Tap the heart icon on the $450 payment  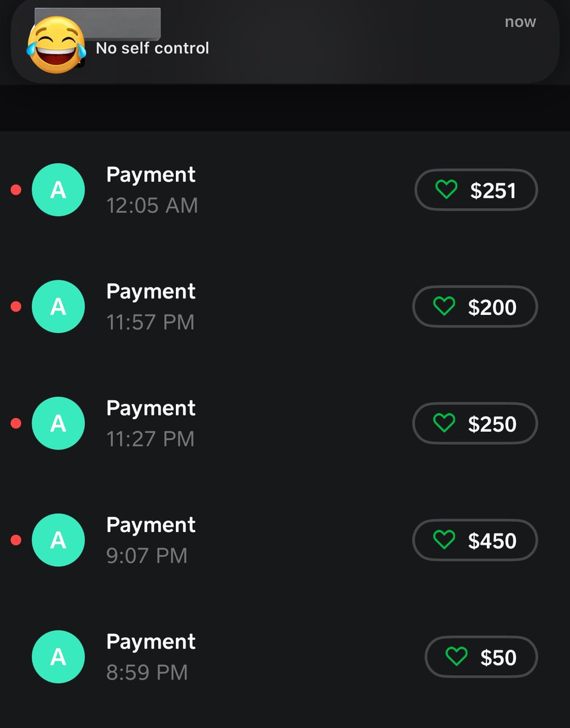click(444, 540)
